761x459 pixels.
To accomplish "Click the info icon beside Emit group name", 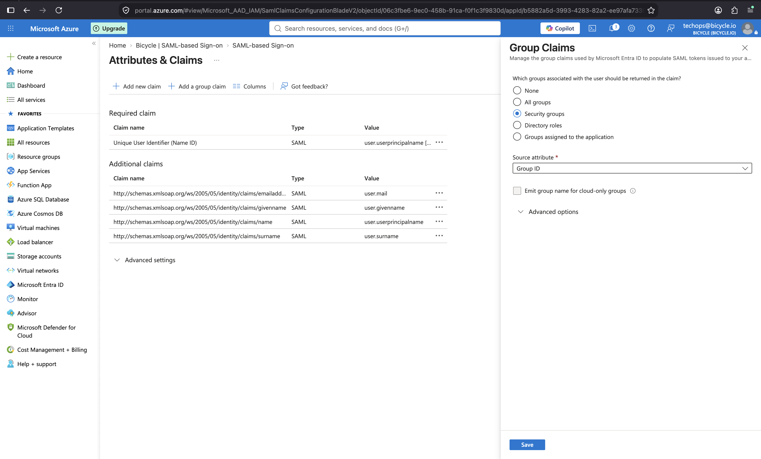I will coord(633,191).
